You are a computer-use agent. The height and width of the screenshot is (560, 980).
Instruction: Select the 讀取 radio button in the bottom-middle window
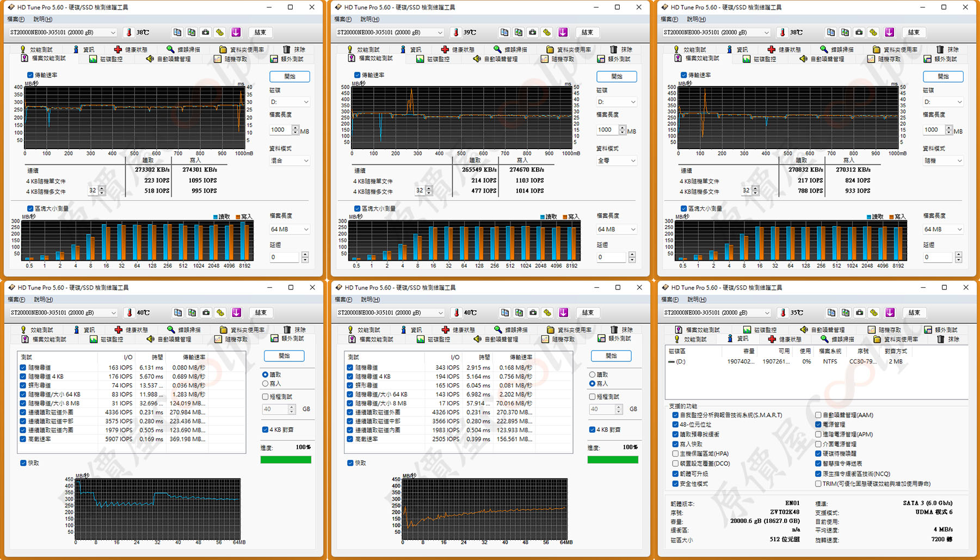click(x=593, y=374)
